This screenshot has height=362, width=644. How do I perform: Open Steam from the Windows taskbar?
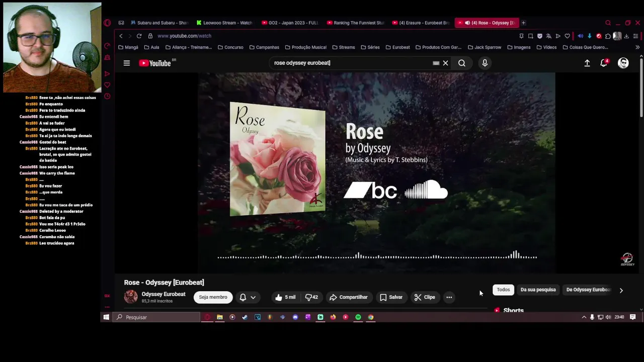[x=245, y=317]
